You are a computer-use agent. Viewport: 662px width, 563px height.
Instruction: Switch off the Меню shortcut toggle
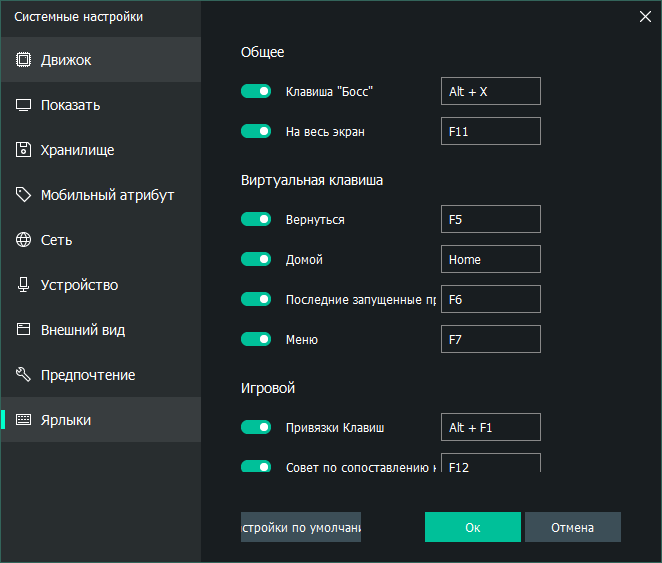(x=256, y=339)
